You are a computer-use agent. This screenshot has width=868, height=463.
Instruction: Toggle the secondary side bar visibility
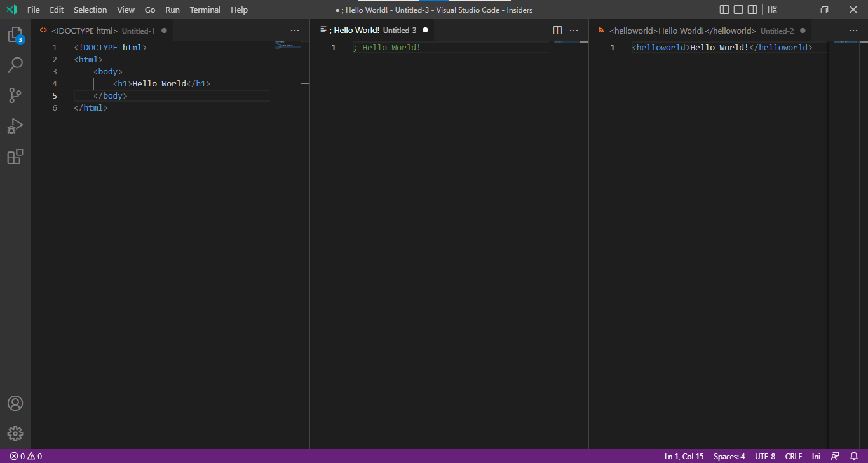click(x=752, y=10)
